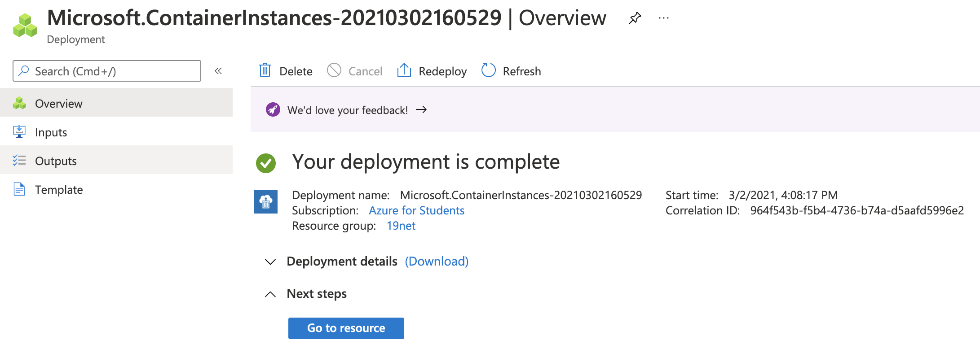The width and height of the screenshot is (980, 349).
Task: Click the Outputs checklist icon
Action: click(19, 160)
